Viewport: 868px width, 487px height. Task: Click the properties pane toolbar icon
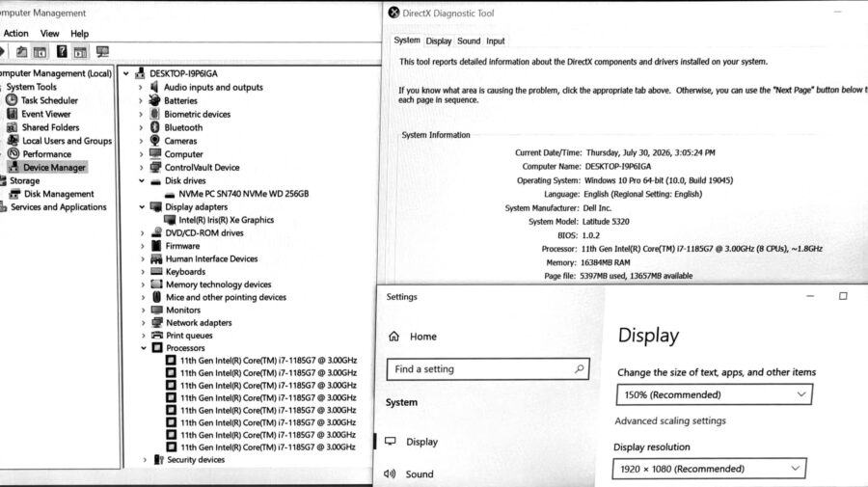(80, 52)
